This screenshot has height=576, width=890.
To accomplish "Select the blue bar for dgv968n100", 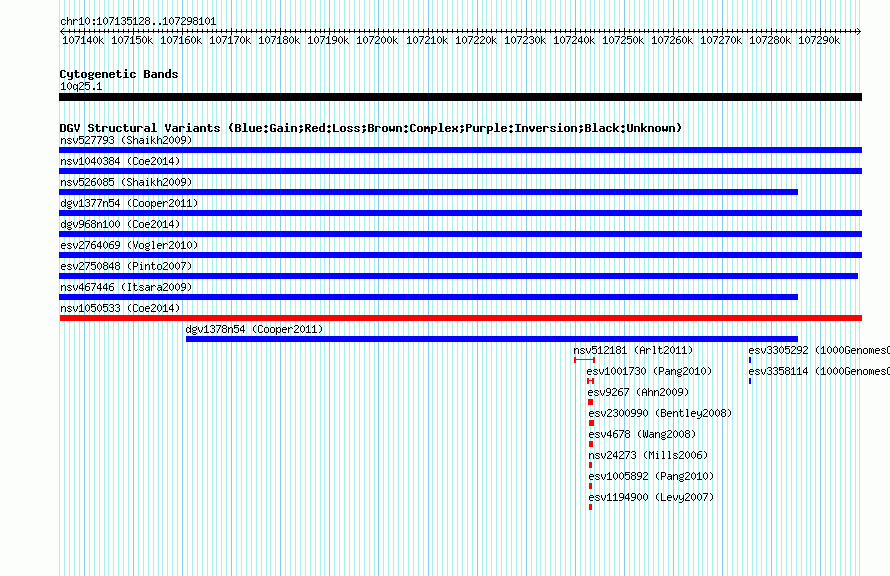I will [460, 234].
